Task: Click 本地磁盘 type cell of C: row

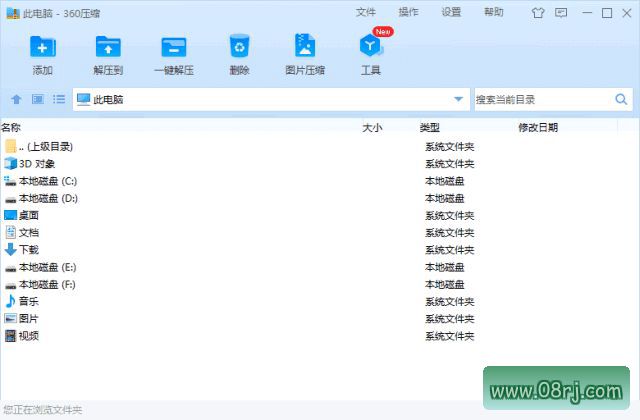Action: (444, 181)
